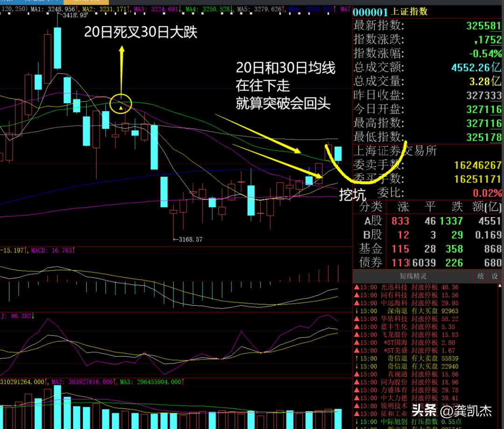Click the 总成交量 value 3.28亿

pyautogui.click(x=485, y=81)
